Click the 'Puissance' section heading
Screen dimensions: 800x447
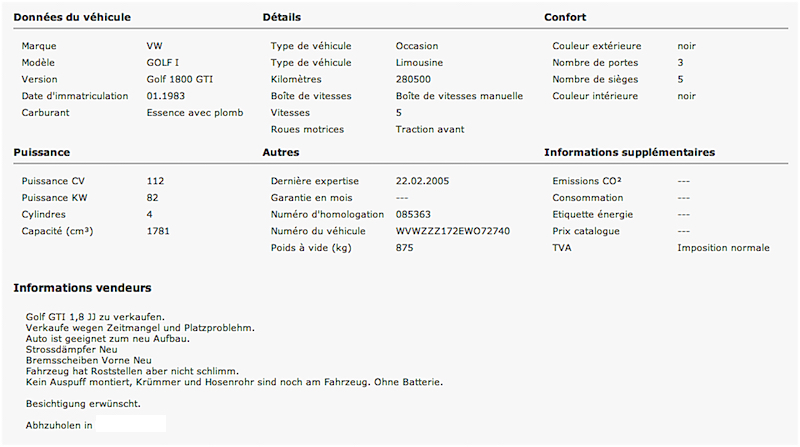(42, 153)
